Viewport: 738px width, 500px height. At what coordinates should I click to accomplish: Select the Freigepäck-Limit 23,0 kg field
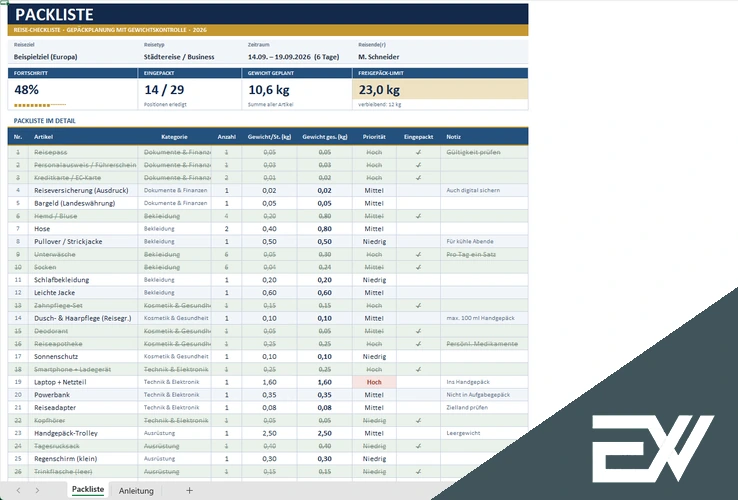pyautogui.click(x=440, y=89)
